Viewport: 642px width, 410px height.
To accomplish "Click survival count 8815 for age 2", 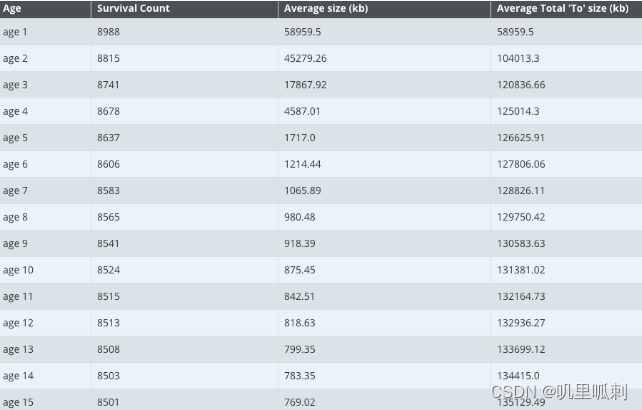I will click(x=108, y=58).
